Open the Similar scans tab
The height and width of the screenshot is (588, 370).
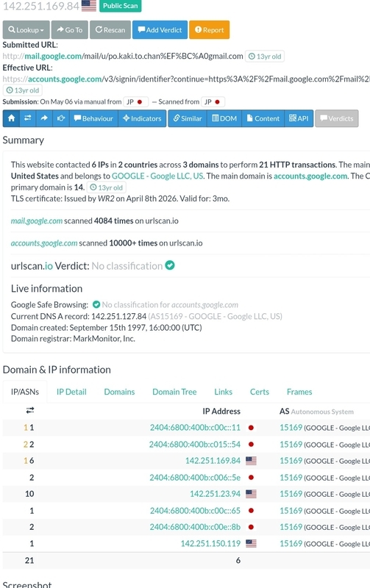[x=188, y=118]
